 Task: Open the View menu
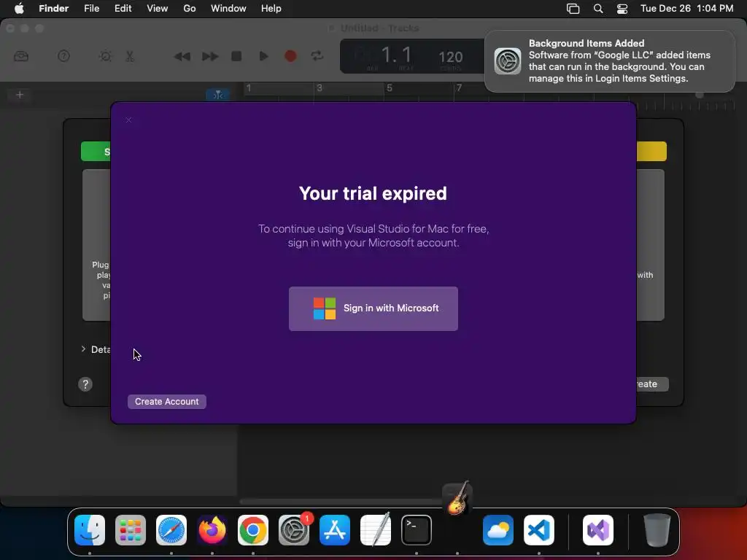point(158,9)
